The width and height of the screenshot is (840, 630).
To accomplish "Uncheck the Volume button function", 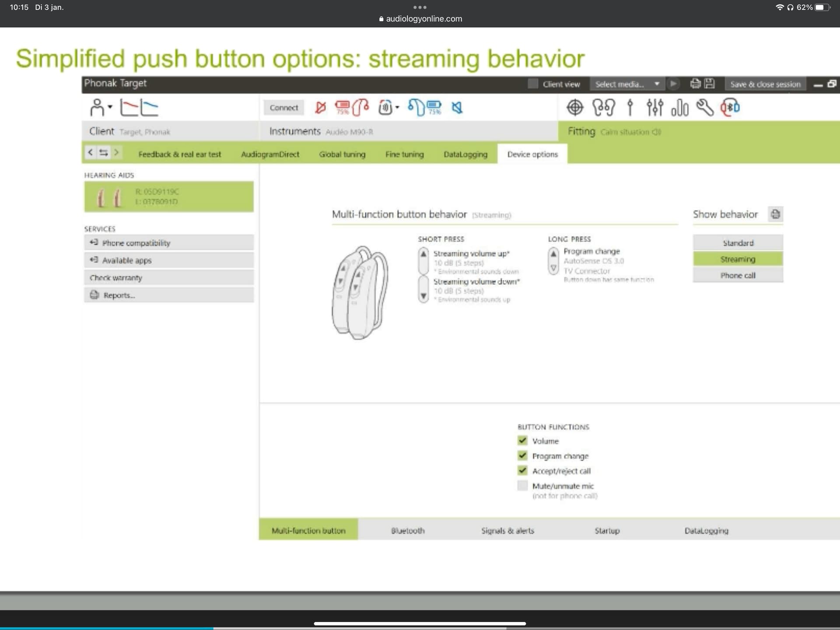I will point(522,440).
